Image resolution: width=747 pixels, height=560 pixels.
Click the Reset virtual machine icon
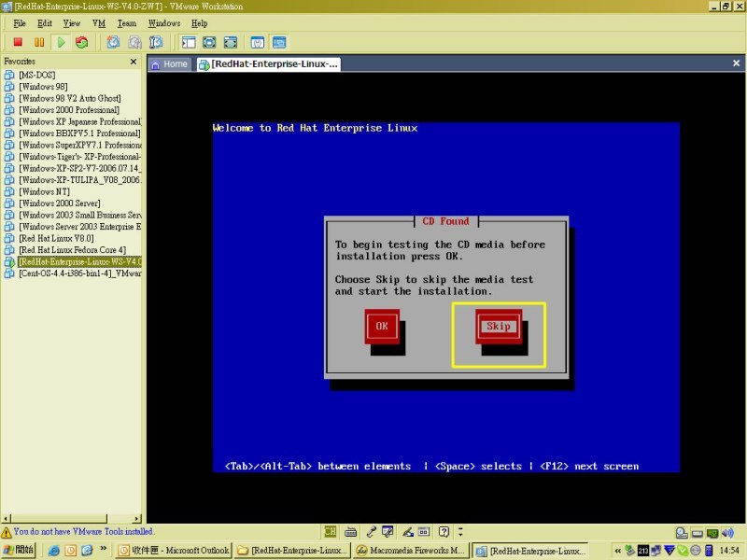point(82,42)
